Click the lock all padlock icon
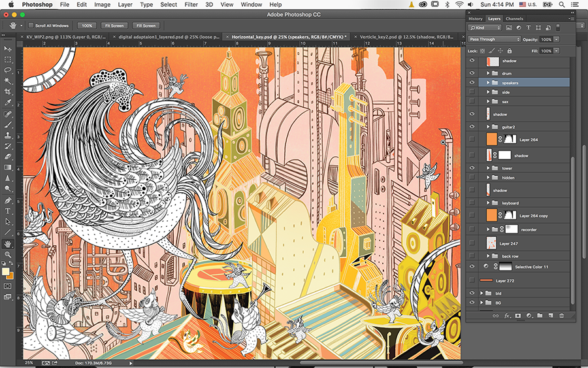Viewport: 588px width, 368px height. (x=510, y=50)
